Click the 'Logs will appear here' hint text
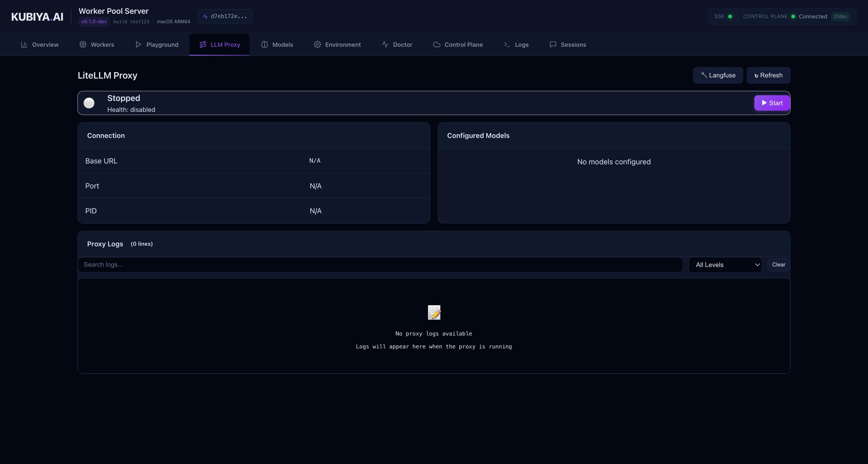The width and height of the screenshot is (868, 464). pyautogui.click(x=434, y=346)
